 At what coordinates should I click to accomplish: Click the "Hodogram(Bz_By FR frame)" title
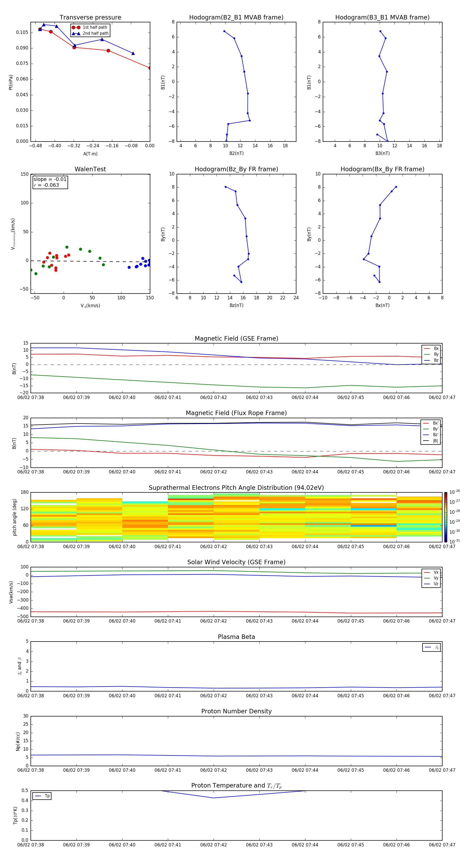tap(236, 169)
